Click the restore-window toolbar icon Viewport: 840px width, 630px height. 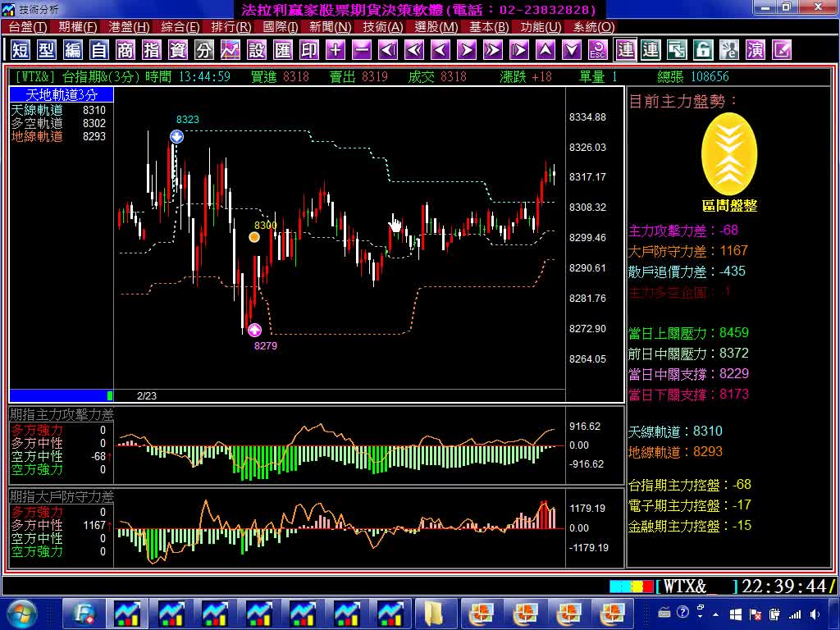coord(677,50)
